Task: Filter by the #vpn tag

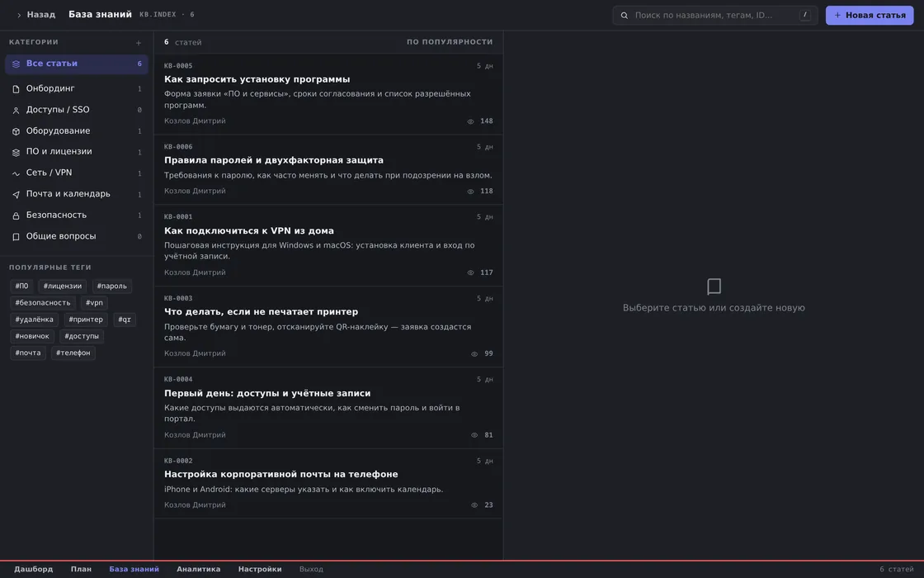Action: [94, 302]
